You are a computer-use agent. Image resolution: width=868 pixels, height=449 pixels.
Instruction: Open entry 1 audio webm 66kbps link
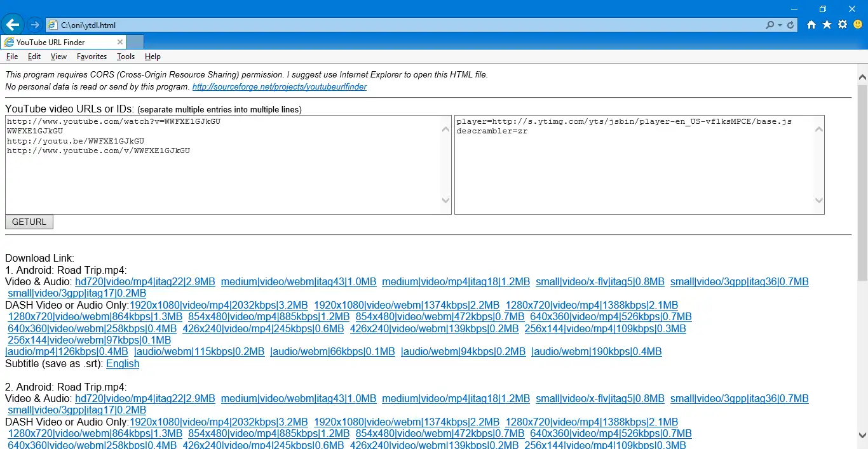point(332,351)
